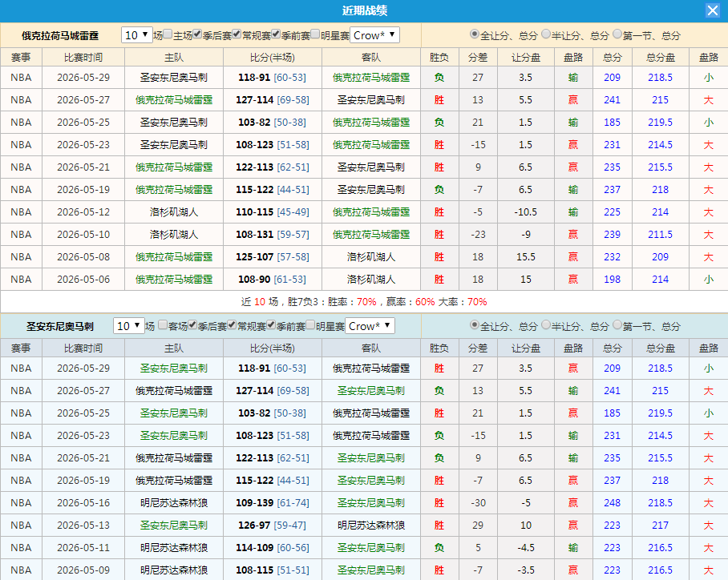Click the 俄克拉荷马城雷霆 section heading
Screen dimensions: 728x580
(x=60, y=36)
